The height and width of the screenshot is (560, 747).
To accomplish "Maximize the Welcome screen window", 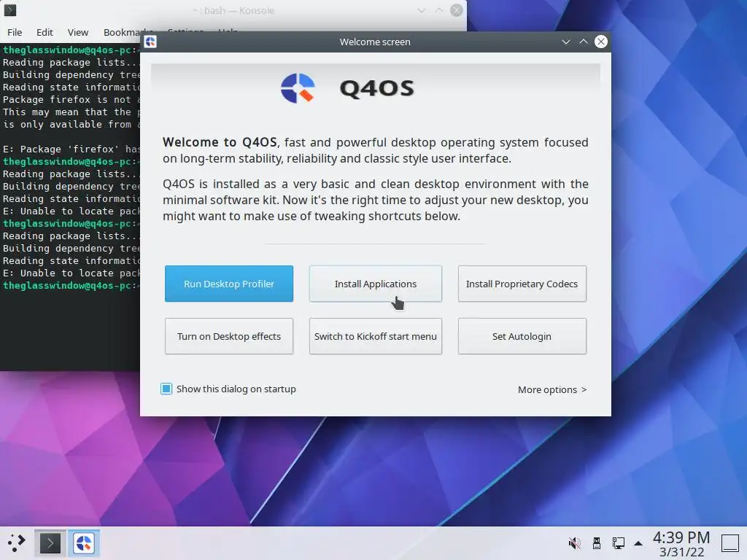I will pos(584,42).
